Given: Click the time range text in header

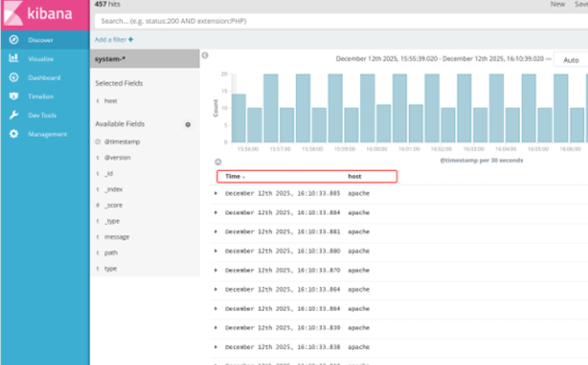Looking at the screenshot, I should (440, 59).
